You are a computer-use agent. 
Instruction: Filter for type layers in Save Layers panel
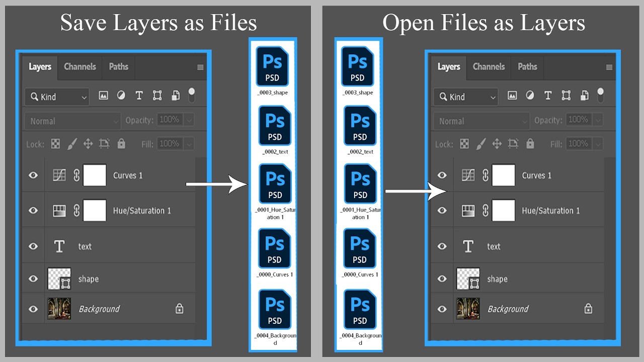tap(139, 96)
